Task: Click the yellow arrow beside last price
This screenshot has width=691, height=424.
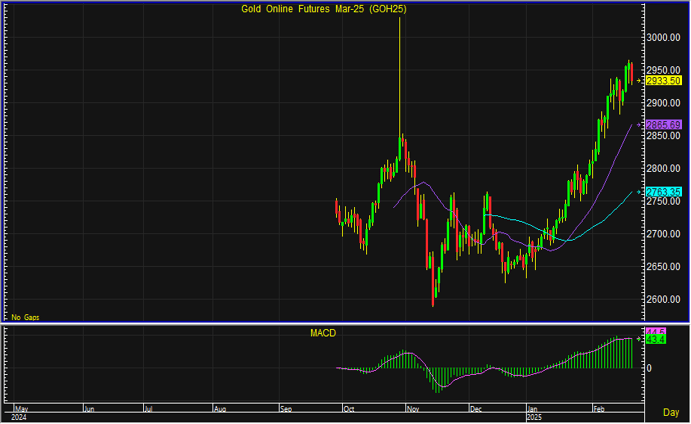Action: pos(639,80)
